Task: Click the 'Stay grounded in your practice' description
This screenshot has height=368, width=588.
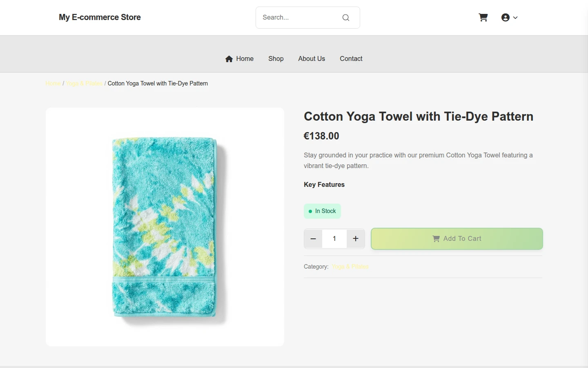Action: point(418,161)
